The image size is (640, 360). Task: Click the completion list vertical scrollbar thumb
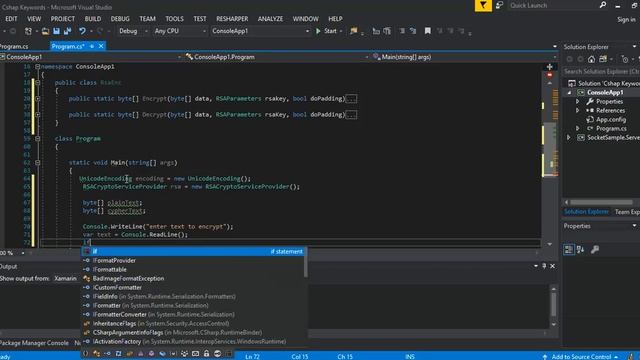pyautogui.click(x=306, y=261)
